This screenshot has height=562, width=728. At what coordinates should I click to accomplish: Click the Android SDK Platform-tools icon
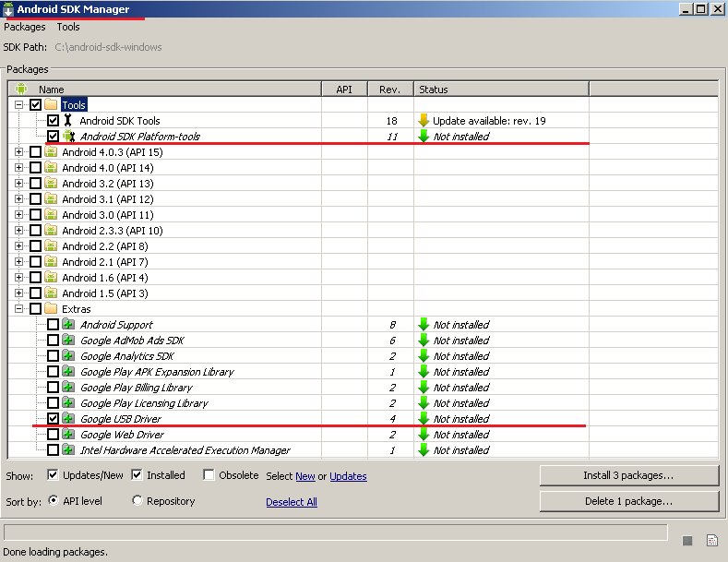click(68, 136)
